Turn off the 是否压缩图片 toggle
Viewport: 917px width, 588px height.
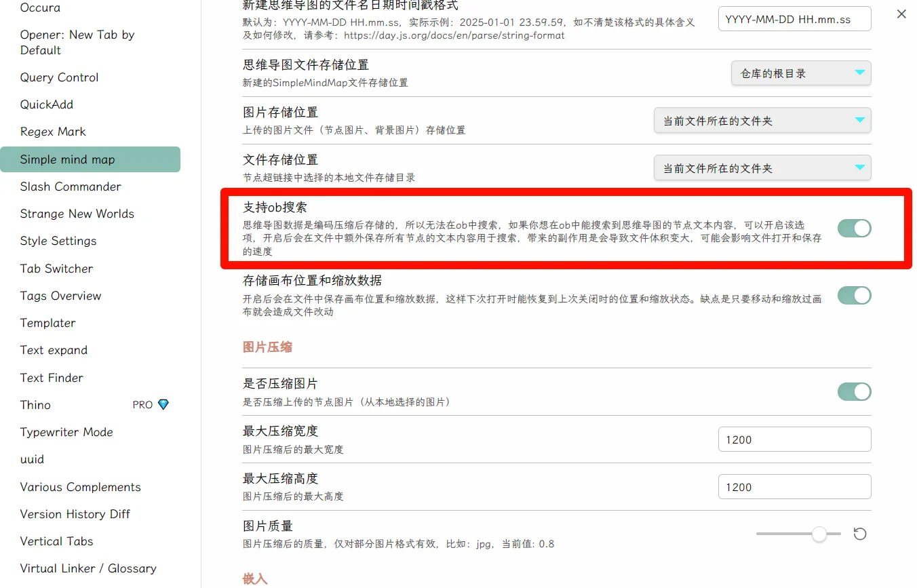[854, 391]
